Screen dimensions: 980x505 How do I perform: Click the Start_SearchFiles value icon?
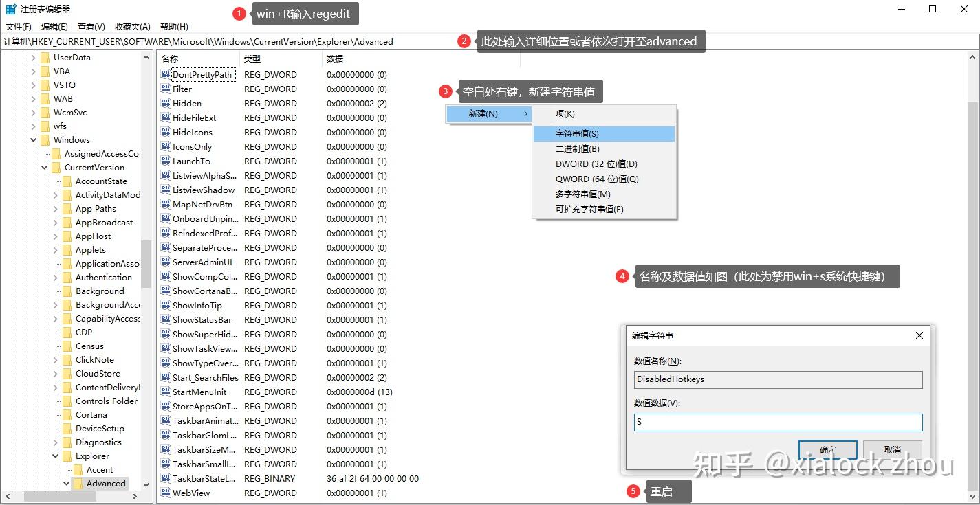click(x=166, y=377)
